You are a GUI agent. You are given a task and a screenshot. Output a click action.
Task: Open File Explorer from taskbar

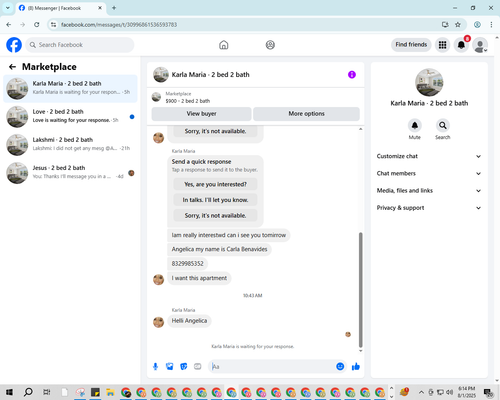point(110,392)
